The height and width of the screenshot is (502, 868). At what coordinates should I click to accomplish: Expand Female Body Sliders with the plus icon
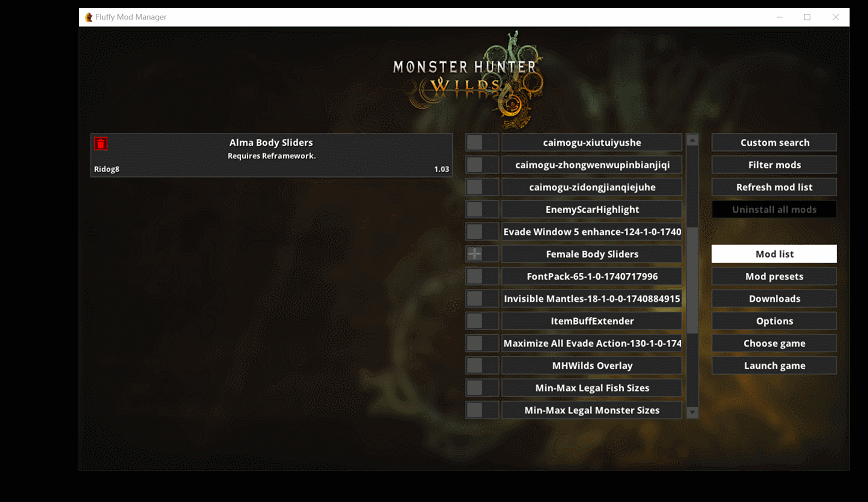click(x=475, y=254)
